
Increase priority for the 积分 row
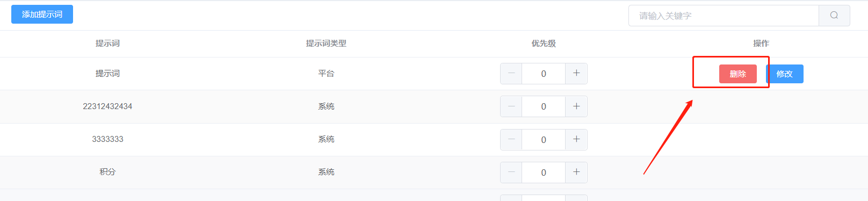click(x=576, y=173)
